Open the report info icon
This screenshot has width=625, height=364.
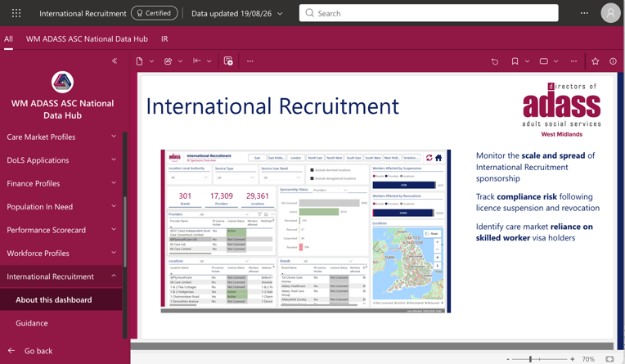[613, 61]
